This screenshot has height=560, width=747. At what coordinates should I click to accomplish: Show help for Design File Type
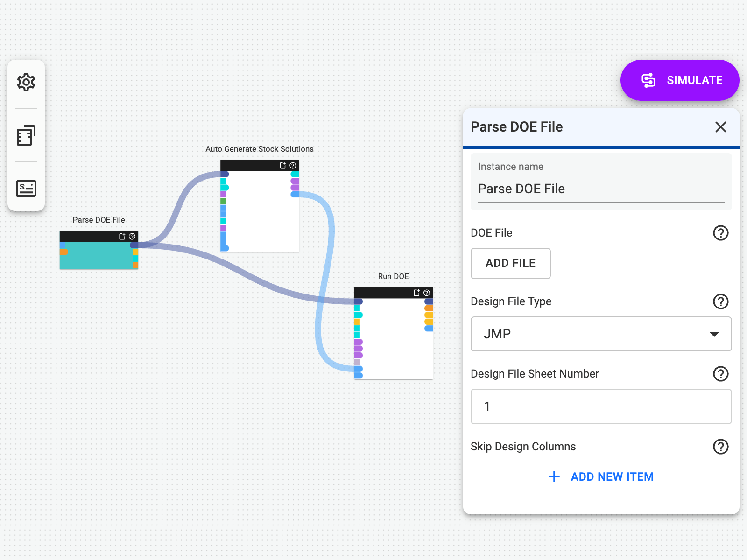(720, 301)
